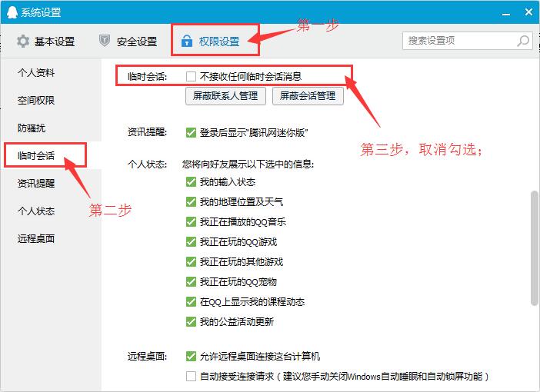Click the magnifier search icon
Viewport: 540px width, 392px height.
pyautogui.click(x=523, y=41)
